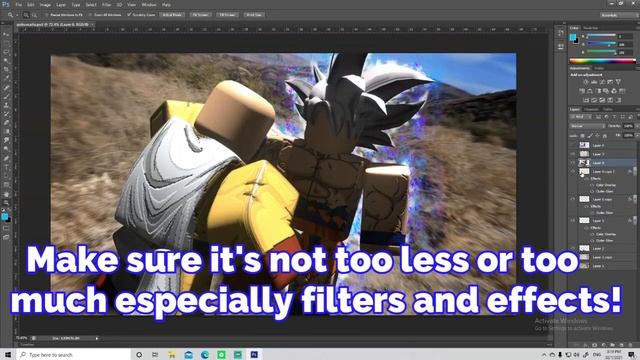Open the Image menu

coord(45,4)
